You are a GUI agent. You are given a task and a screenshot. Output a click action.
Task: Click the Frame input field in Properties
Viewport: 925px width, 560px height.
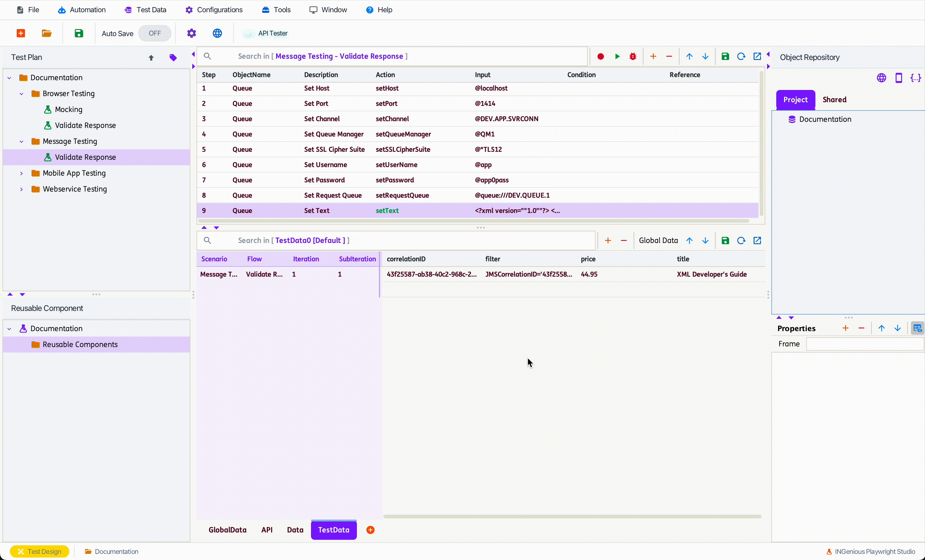tap(865, 344)
